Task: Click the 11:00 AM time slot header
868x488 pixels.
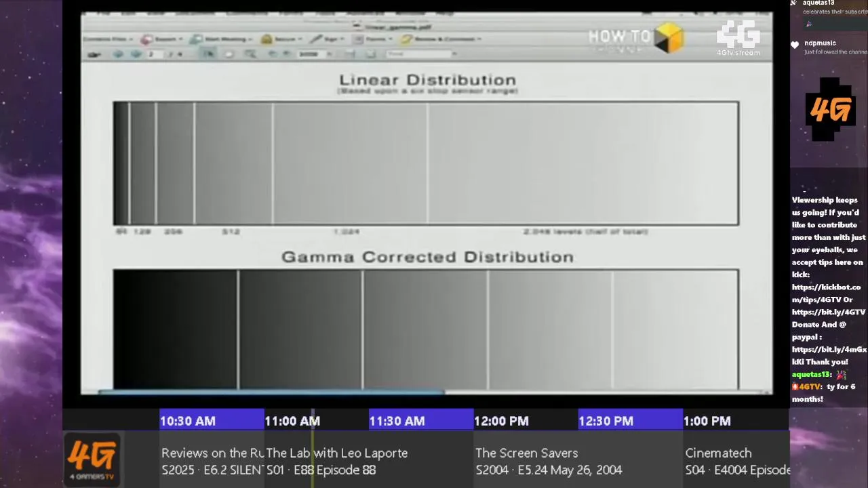Action: (316, 420)
